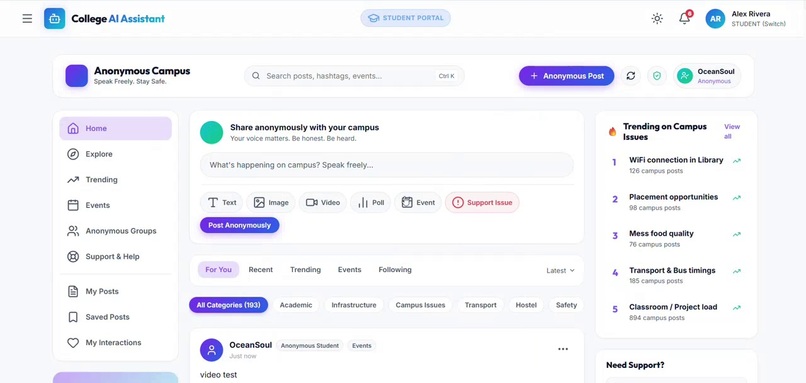The height and width of the screenshot is (383, 806).
Task: Filter by Academic category
Action: pyautogui.click(x=296, y=305)
